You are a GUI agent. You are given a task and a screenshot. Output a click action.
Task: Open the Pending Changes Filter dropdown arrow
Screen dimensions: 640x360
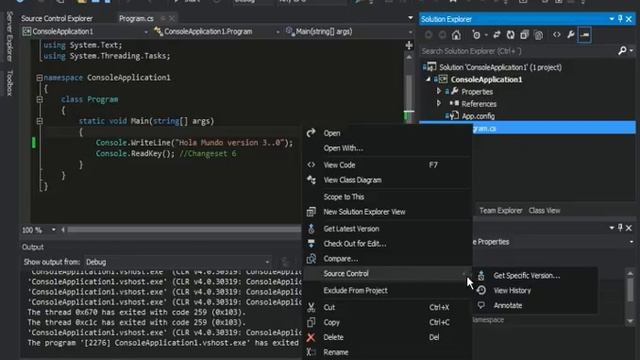486,36
